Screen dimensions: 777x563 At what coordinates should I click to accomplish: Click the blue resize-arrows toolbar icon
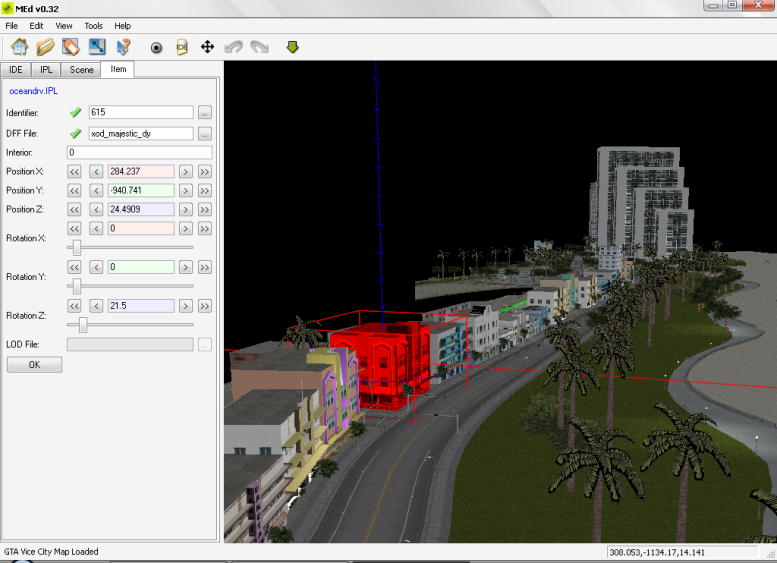tap(97, 47)
